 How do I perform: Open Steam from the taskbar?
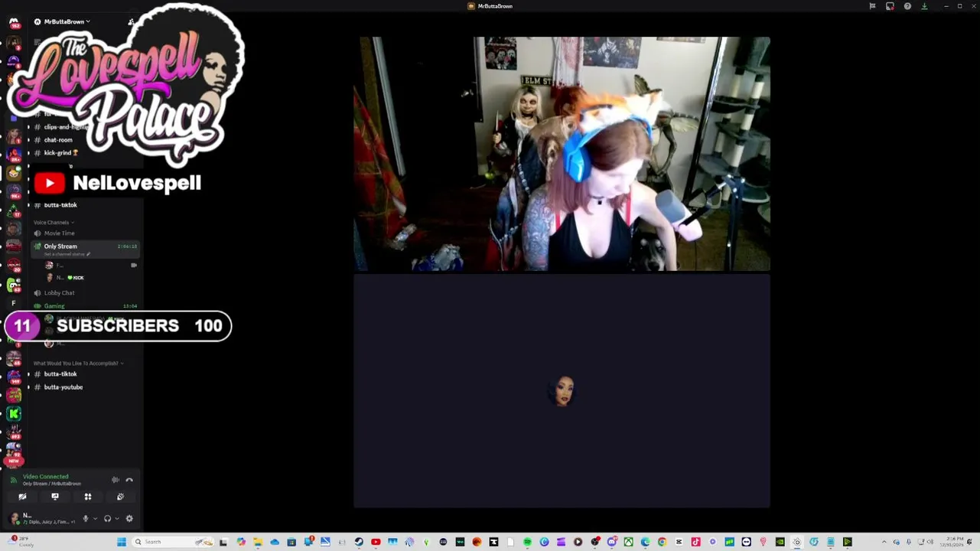pos(359,542)
